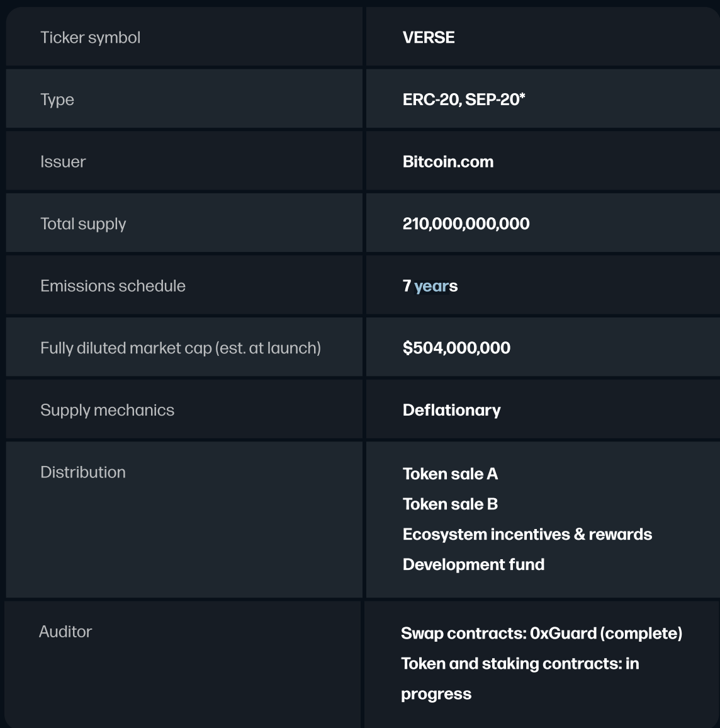Click the $504,000,000 market cap value
Viewport: 720px width, 728px height.
pyautogui.click(x=456, y=348)
